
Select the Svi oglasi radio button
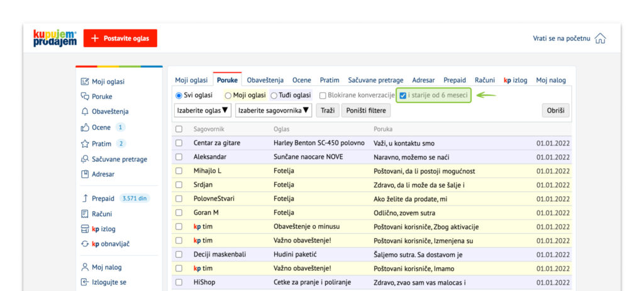pyautogui.click(x=179, y=96)
